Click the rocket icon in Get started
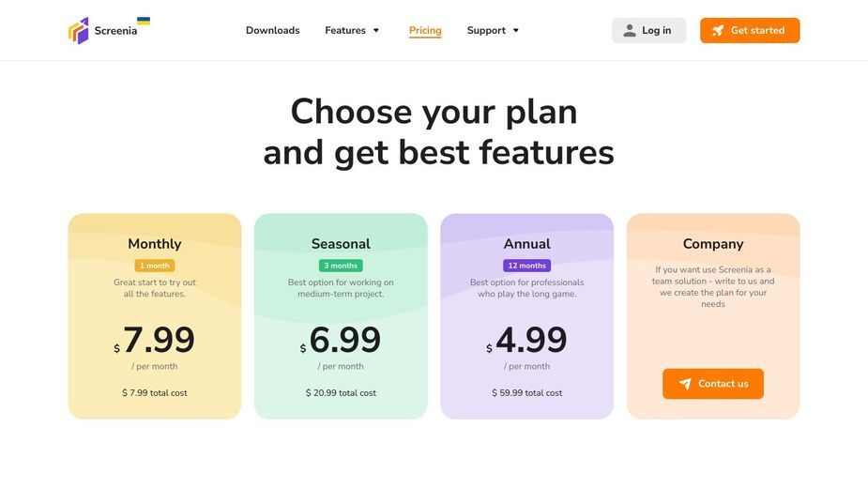The image size is (868, 488). (x=718, y=30)
